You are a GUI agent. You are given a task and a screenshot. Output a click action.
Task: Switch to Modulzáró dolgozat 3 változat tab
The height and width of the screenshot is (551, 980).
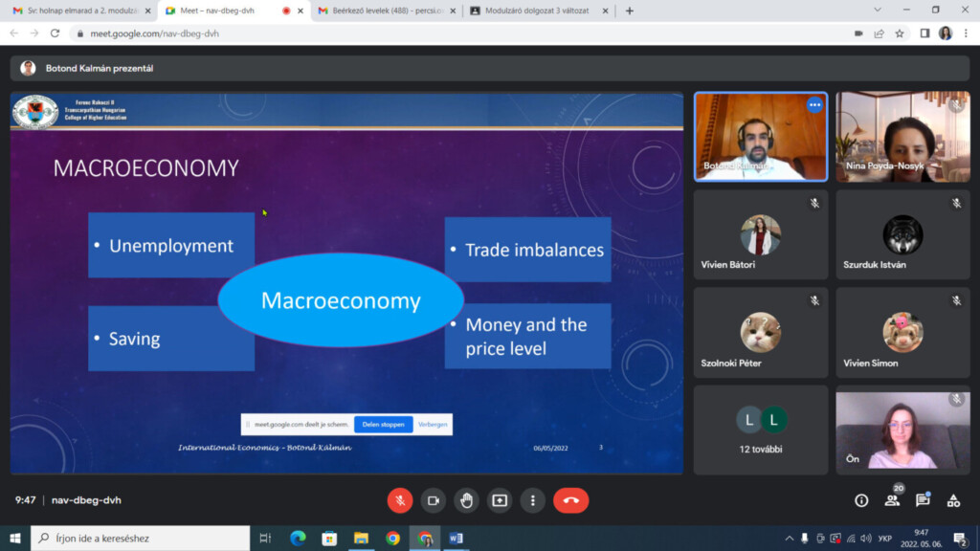536,11
